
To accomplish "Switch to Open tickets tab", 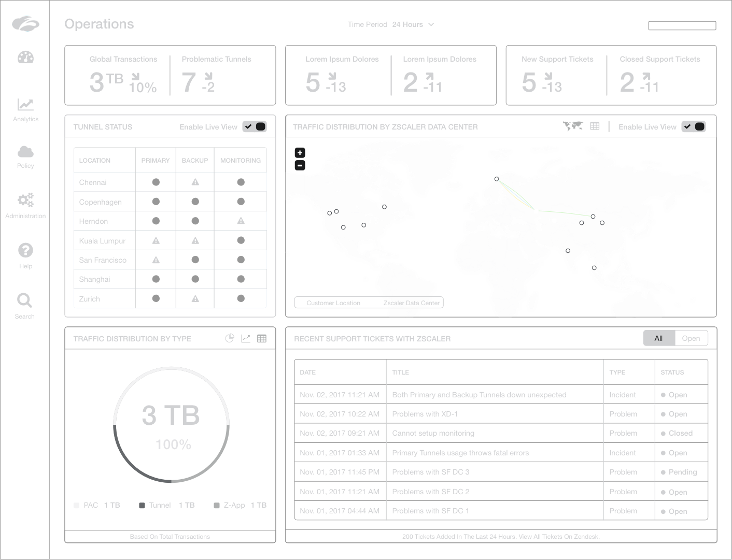I will point(691,338).
